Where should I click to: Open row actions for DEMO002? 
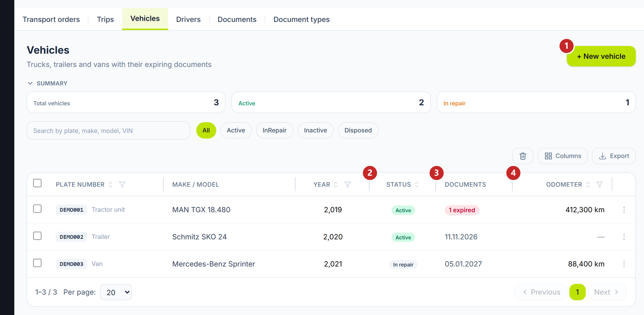[624, 237]
